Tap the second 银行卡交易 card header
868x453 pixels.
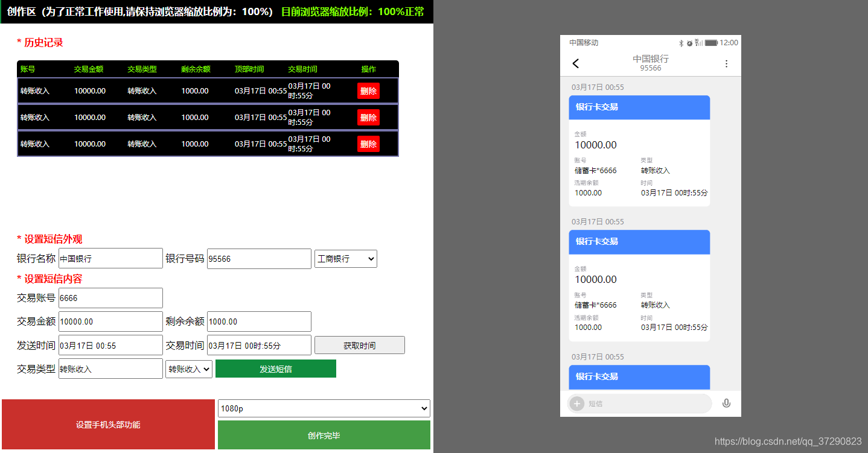(x=639, y=242)
